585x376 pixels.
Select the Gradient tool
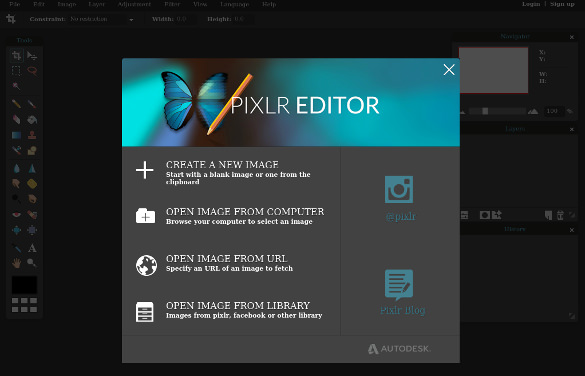coord(16,135)
